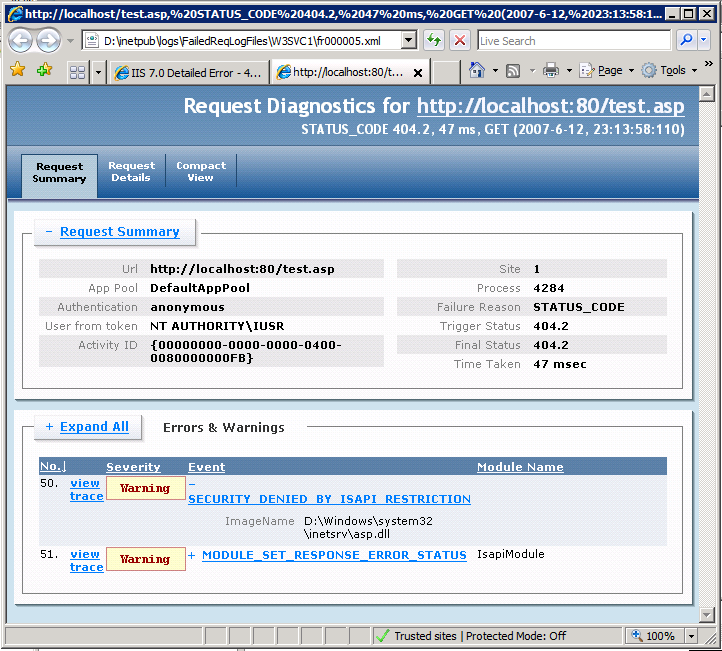The width and height of the screenshot is (722, 651).
Task: Click the Add to Favorites icon
Action: pyautogui.click(x=43, y=71)
